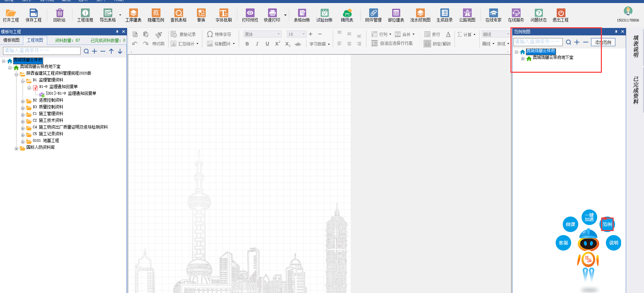
Task: Open the 表格台账 ledger
Action: [x=302, y=15]
